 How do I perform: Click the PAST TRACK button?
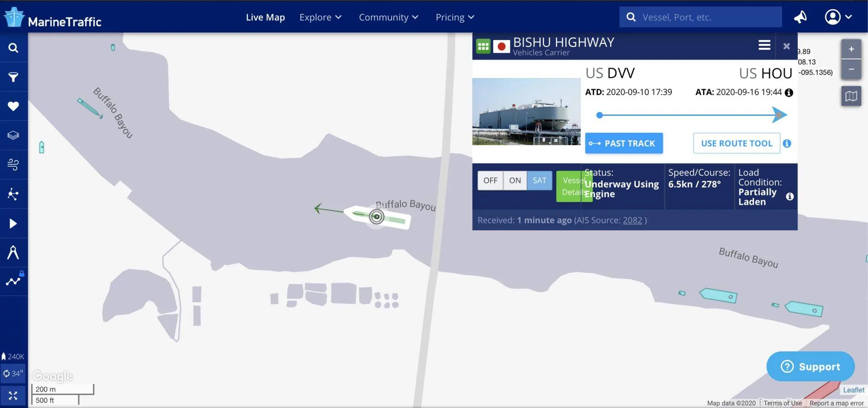pos(624,143)
